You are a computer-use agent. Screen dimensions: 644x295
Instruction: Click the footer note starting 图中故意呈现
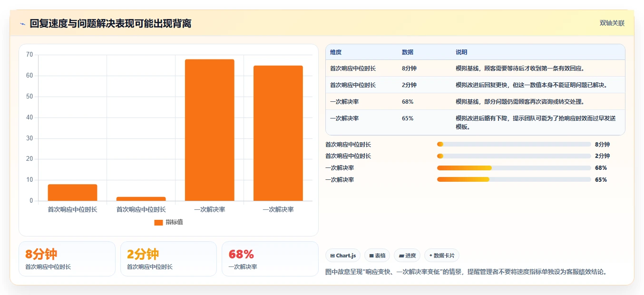tap(466, 272)
